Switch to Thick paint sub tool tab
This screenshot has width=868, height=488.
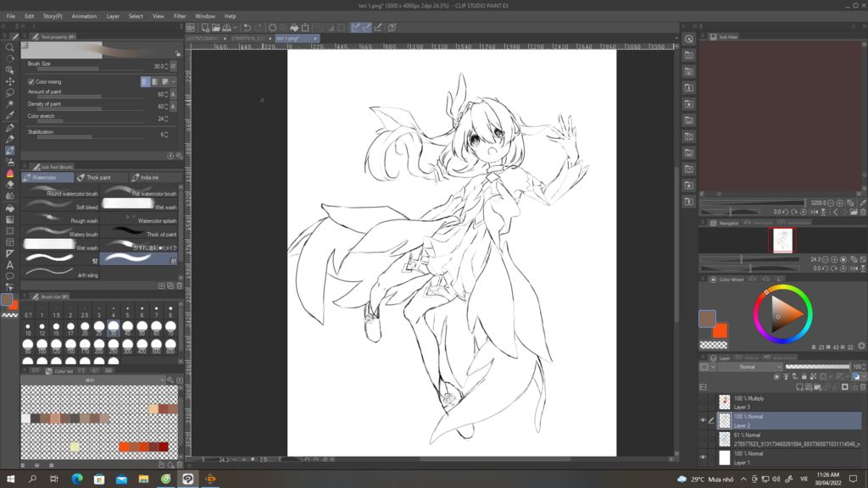click(100, 178)
